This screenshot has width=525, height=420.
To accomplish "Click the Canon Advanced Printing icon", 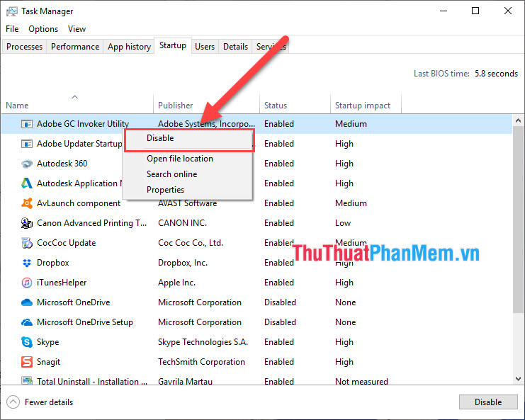I will pos(27,223).
